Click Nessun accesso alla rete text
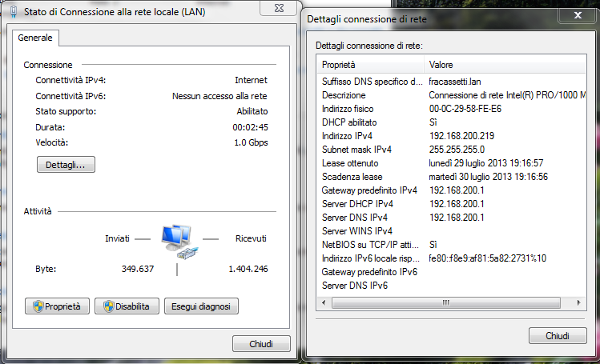 click(x=219, y=96)
